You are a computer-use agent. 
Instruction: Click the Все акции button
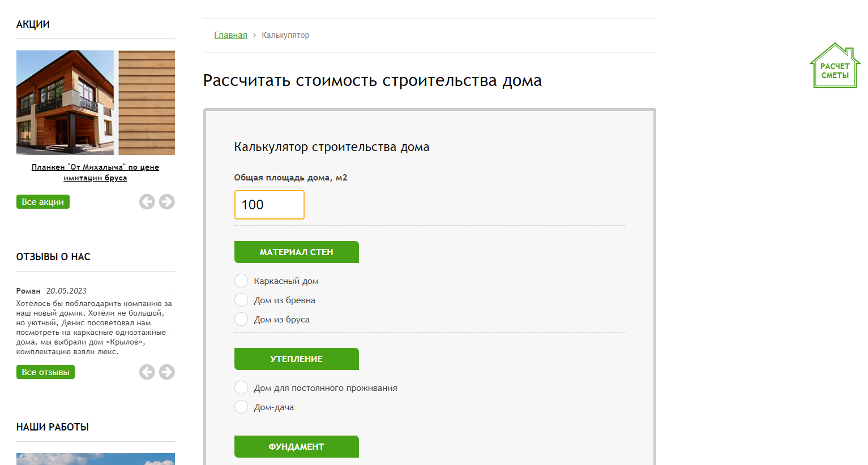click(43, 202)
